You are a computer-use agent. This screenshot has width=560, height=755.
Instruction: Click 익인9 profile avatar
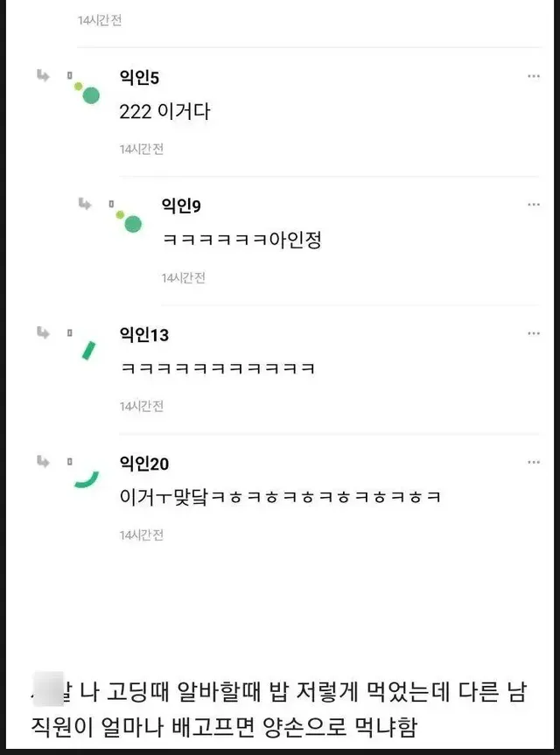(x=129, y=220)
